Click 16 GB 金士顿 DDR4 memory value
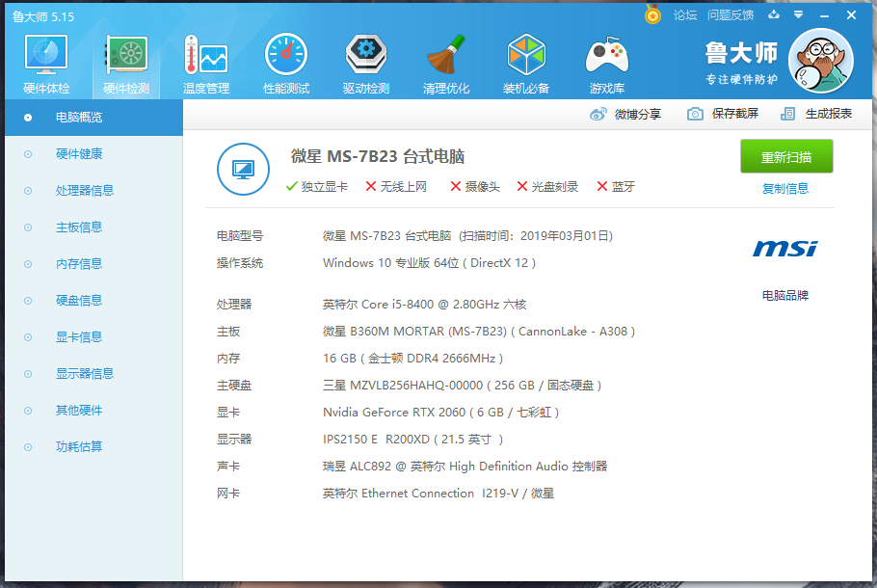The image size is (877, 588). [x=412, y=358]
